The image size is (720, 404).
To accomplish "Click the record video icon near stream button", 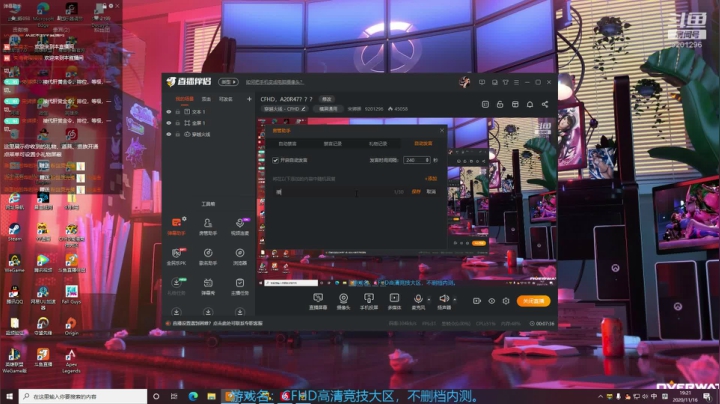I will tap(477, 301).
